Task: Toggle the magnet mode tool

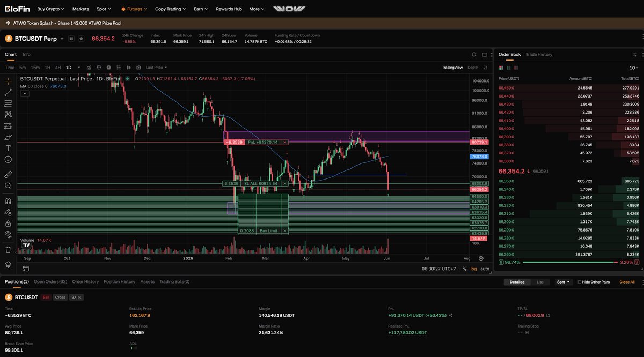Action: click(x=8, y=201)
